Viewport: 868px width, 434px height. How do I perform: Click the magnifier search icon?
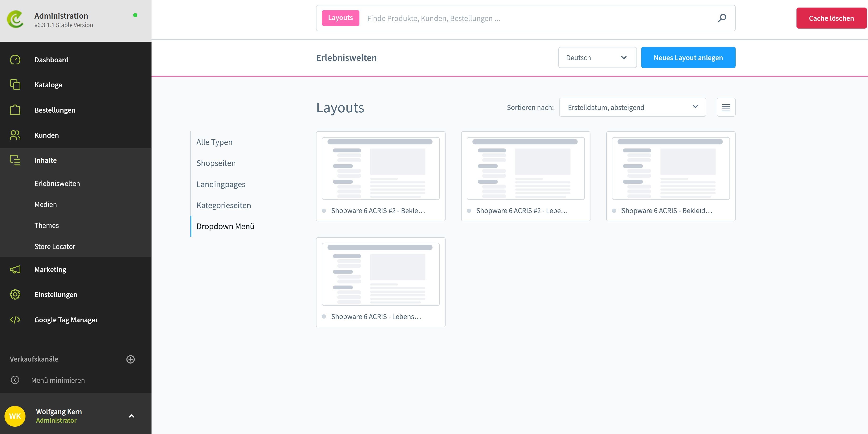pos(722,18)
